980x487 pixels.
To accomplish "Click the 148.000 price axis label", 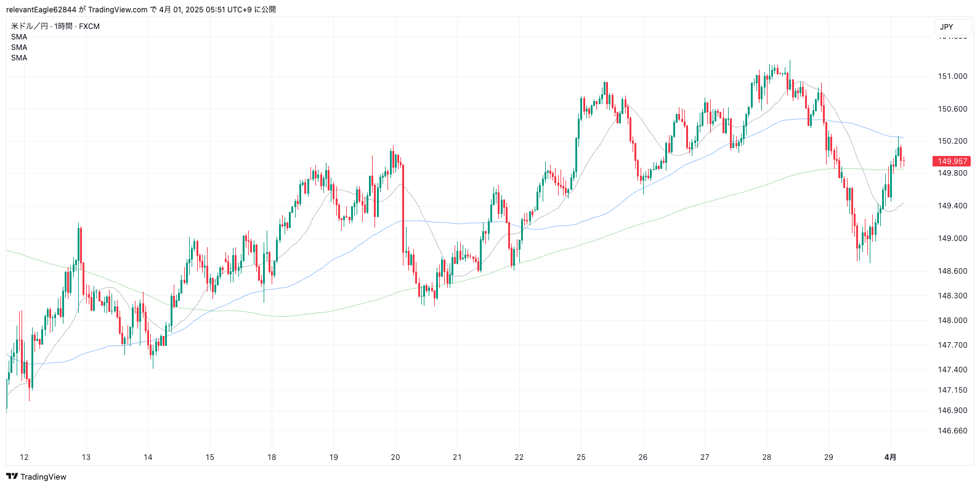I will pos(952,321).
